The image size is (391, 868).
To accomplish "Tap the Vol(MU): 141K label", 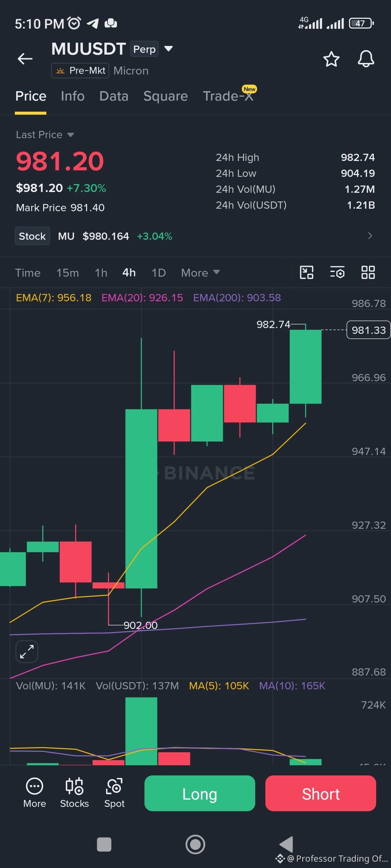I will [51, 686].
